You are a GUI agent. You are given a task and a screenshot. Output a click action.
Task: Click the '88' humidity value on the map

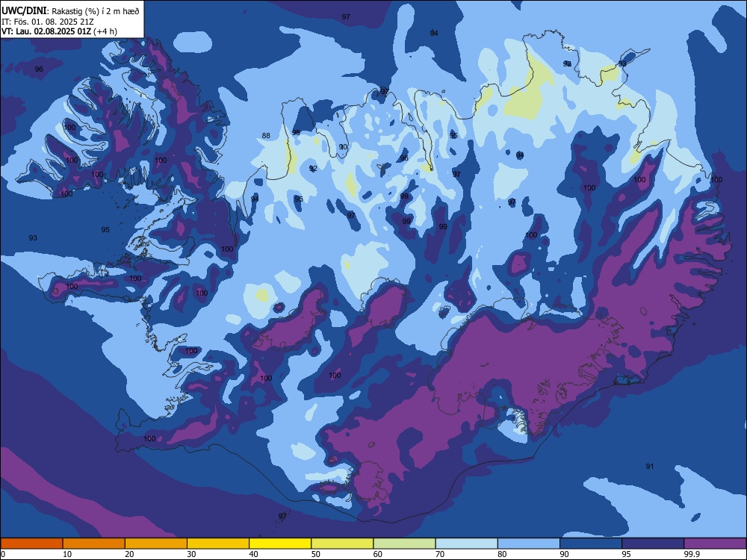coord(266,136)
